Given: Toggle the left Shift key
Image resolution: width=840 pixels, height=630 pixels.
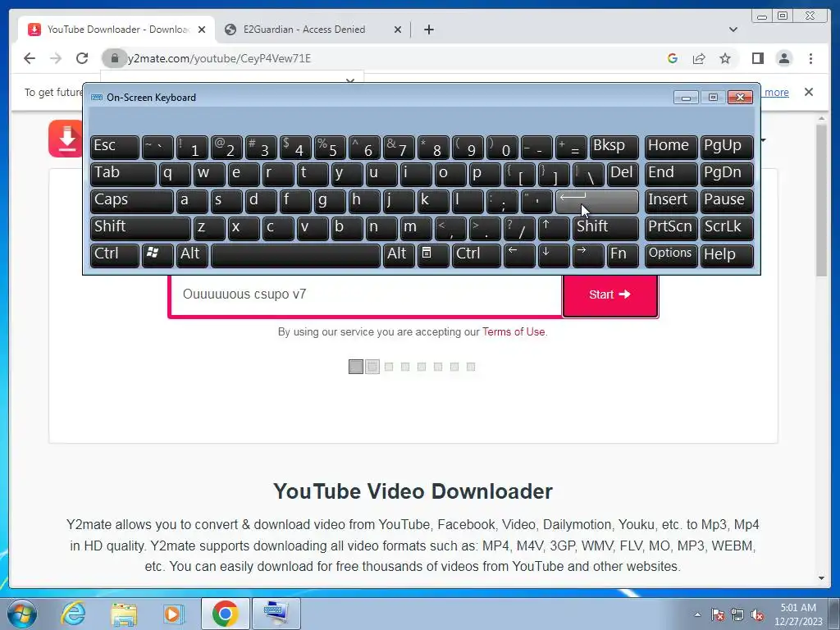Looking at the screenshot, I should point(140,228).
